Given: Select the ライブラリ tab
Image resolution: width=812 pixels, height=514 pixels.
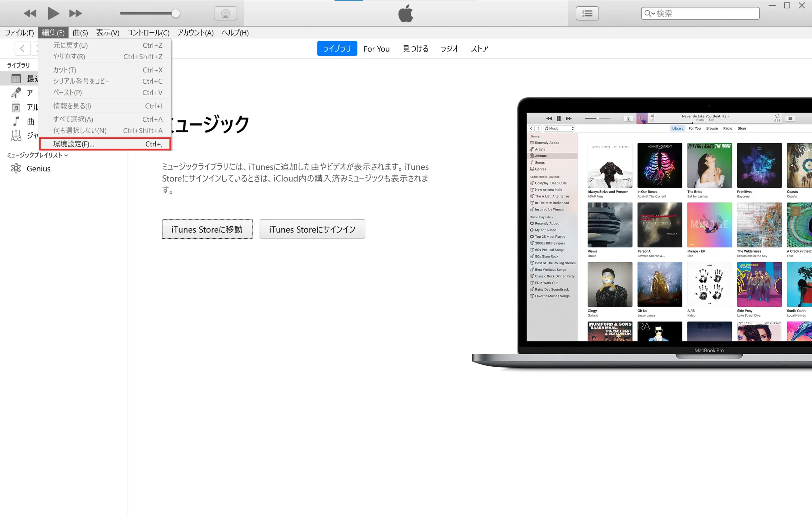Looking at the screenshot, I should (337, 48).
